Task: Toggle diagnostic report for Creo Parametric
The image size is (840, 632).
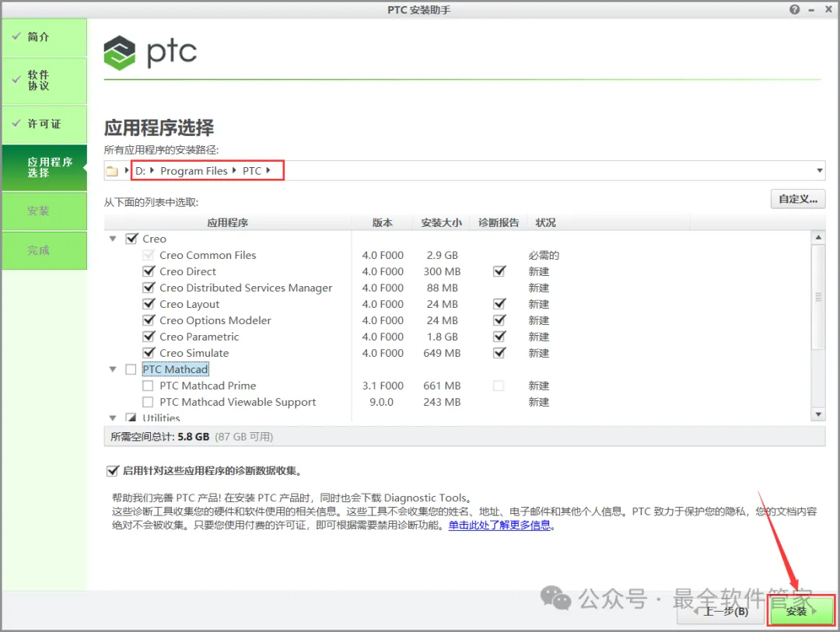Action: (499, 337)
